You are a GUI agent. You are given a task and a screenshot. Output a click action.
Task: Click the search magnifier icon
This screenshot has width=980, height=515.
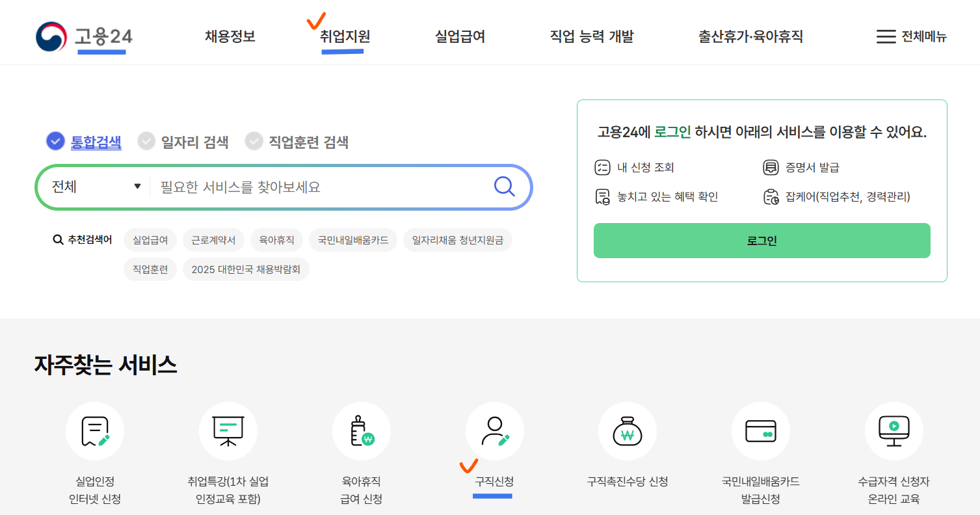point(504,187)
